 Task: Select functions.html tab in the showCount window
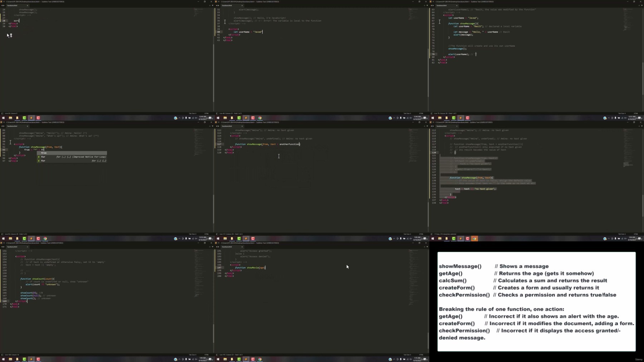[17, 247]
